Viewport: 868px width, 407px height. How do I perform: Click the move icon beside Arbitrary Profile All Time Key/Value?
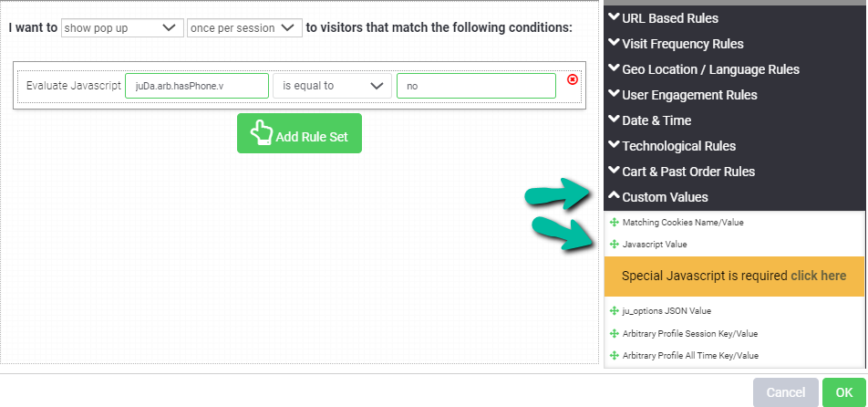click(x=614, y=355)
